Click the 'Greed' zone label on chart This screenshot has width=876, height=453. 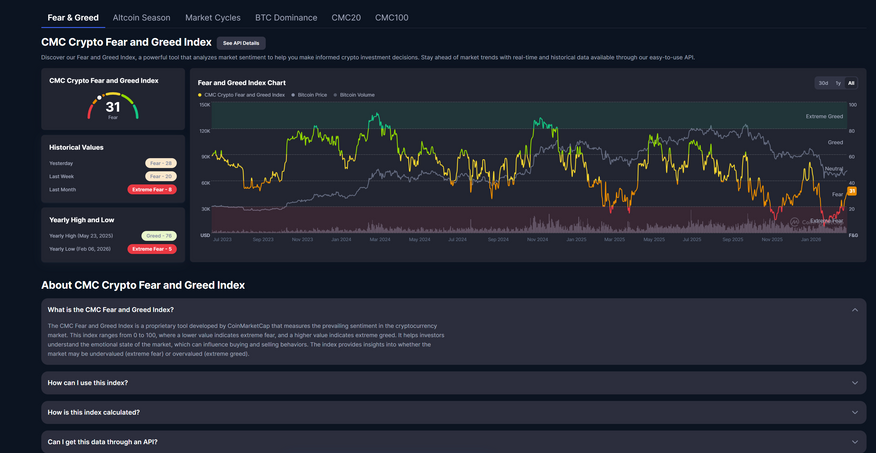coord(835,142)
